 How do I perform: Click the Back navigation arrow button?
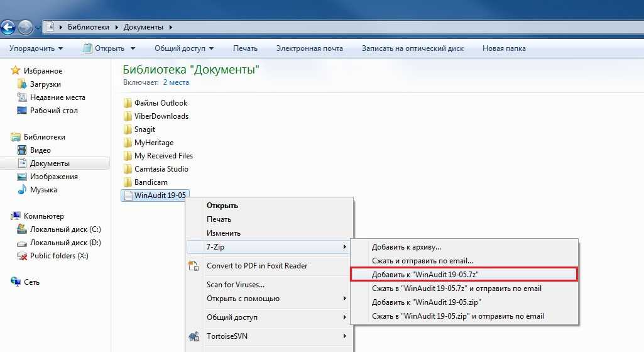(x=8, y=27)
